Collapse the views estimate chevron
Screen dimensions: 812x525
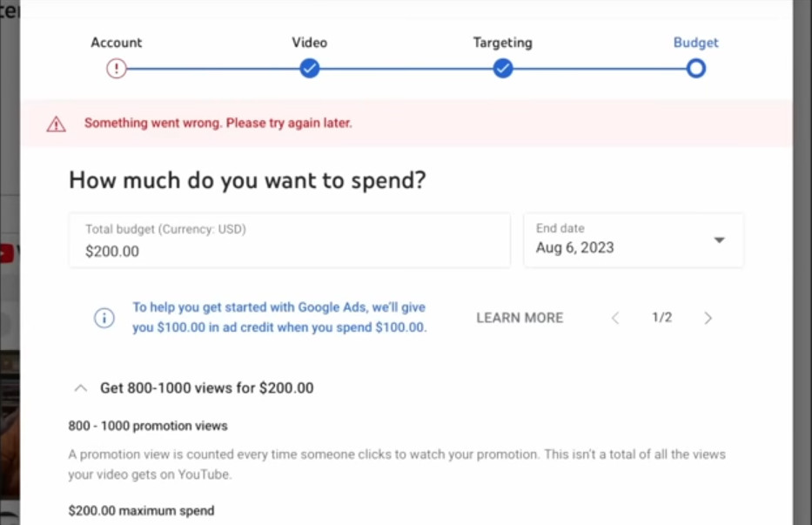(x=81, y=387)
